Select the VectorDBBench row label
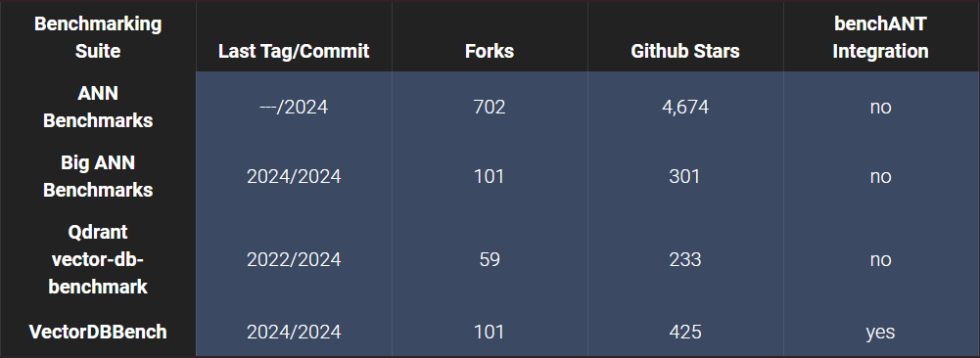Viewport: 980px width, 358px height. click(x=98, y=332)
